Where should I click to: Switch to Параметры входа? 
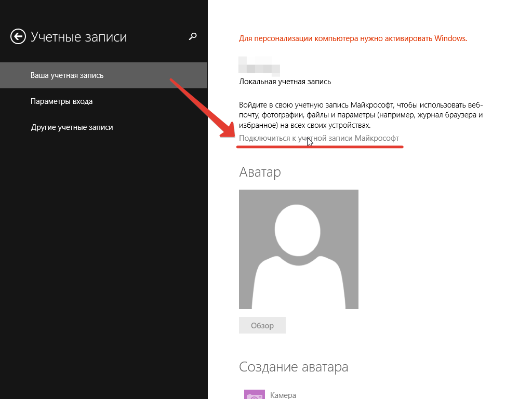[61, 101]
